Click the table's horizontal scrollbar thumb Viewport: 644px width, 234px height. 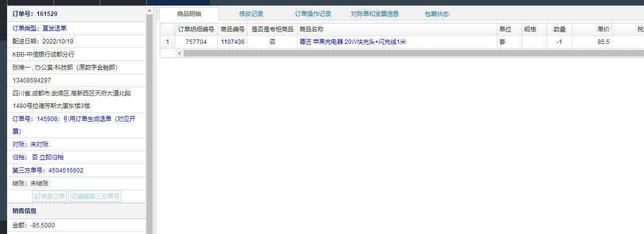coord(413,53)
